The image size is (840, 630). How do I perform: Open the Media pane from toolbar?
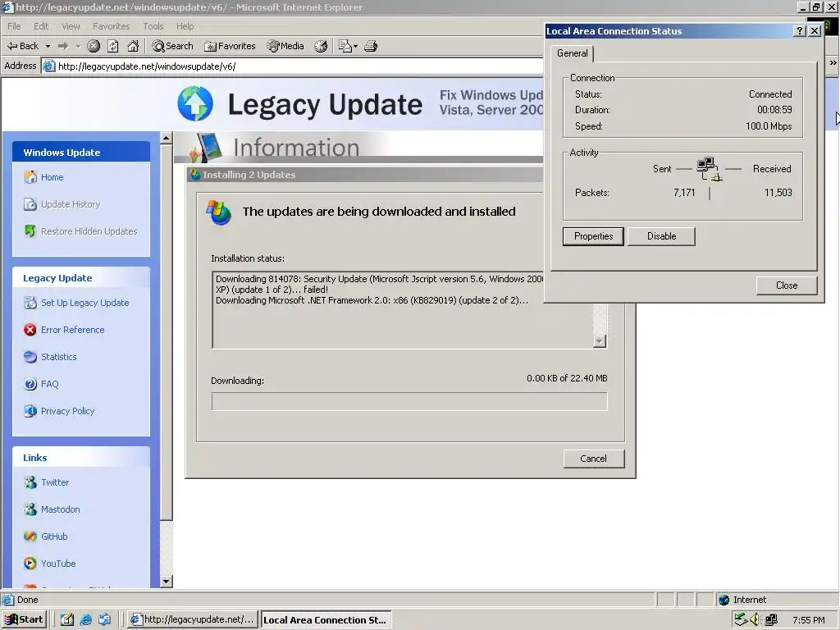(x=285, y=46)
